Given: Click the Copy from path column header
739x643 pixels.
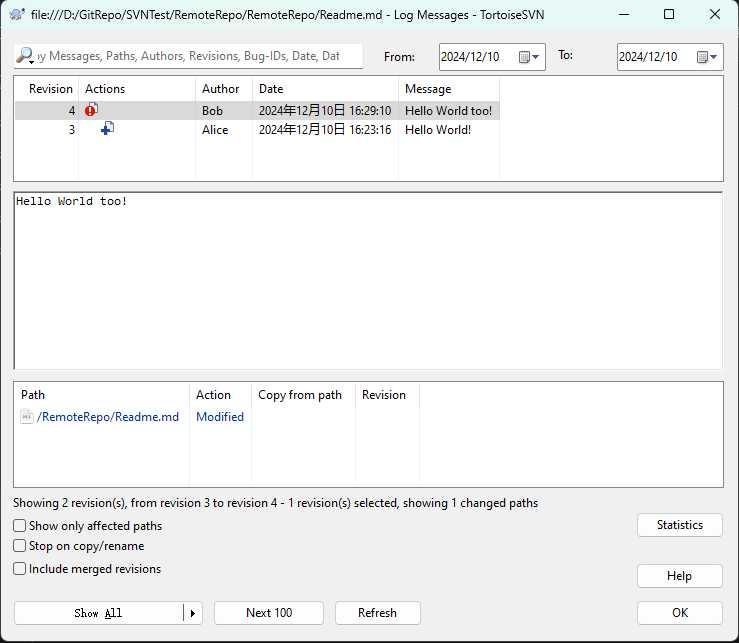Looking at the screenshot, I should pyautogui.click(x=304, y=395).
